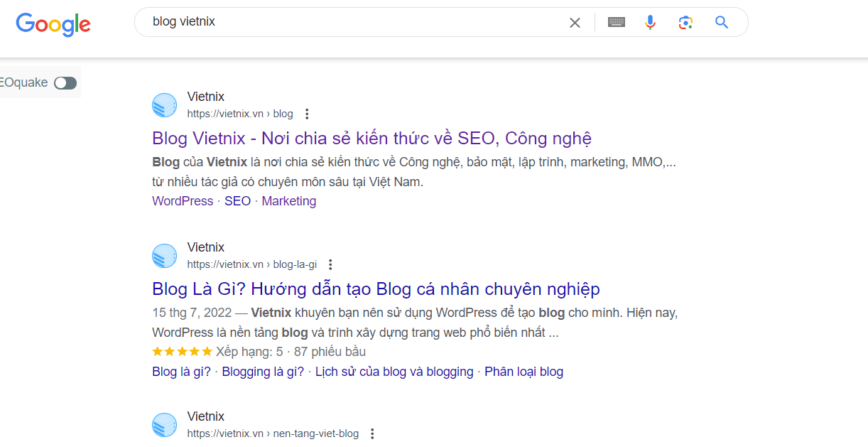The width and height of the screenshot is (868, 447).
Task: Open more options for vietnix.vn › blog result
Action: click(307, 114)
